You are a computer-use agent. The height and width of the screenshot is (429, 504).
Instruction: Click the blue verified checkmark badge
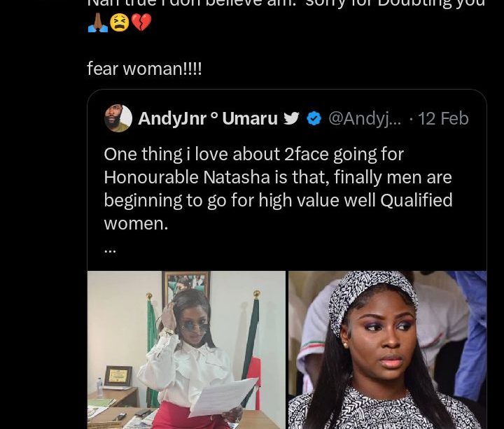tap(314, 119)
